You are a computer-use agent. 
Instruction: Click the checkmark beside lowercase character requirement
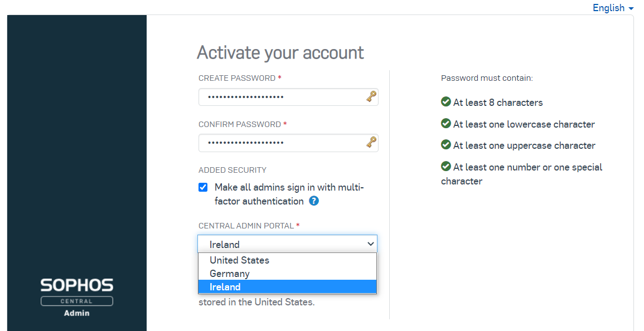coord(446,123)
